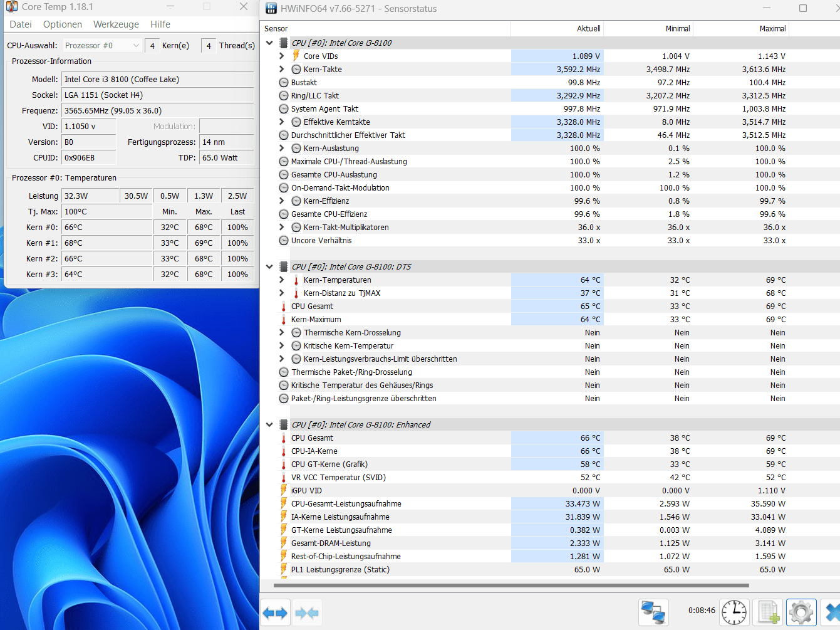Select the GT-Kerne Leistungsaufnahme row
Screen dimensions: 840x630
pos(550,530)
